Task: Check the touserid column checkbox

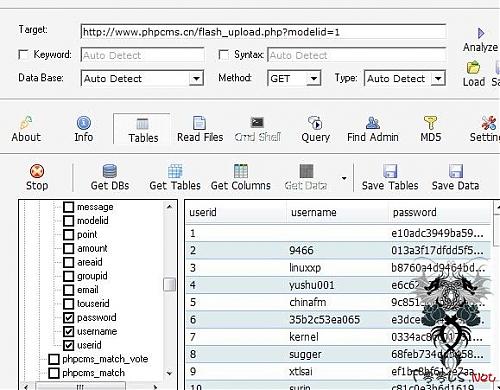Action: [68, 304]
